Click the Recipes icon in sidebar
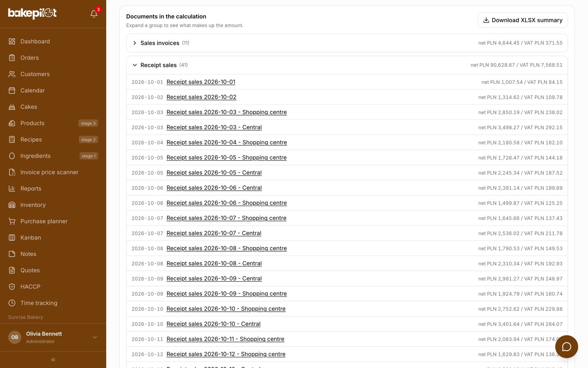 12,139
